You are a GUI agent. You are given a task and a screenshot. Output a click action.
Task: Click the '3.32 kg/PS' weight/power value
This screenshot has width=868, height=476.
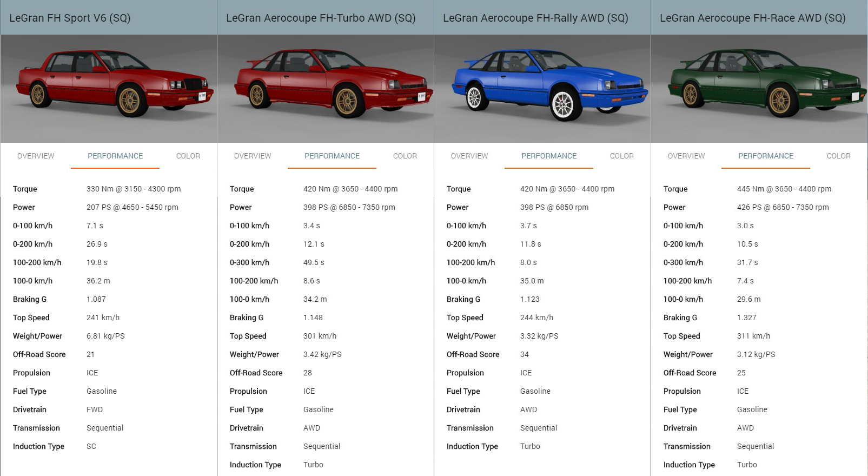click(539, 336)
